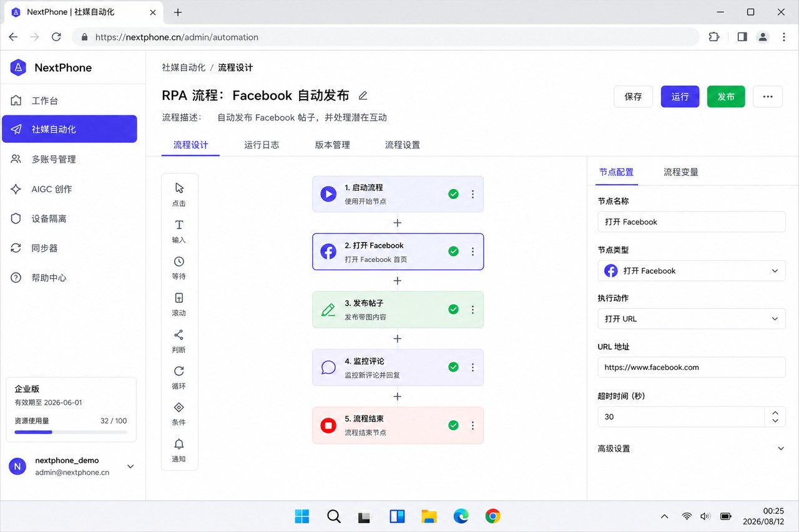Click the Windows Start button

click(301, 516)
